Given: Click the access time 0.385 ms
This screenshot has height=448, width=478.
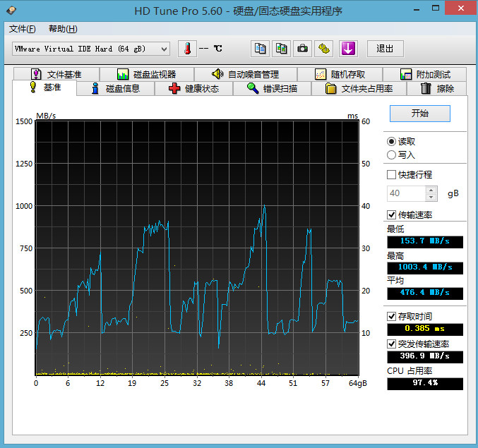Looking at the screenshot, I should click(x=425, y=329).
